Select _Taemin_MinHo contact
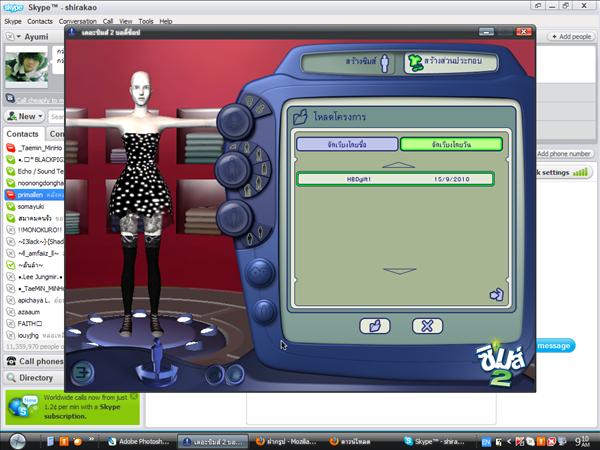 [x=34, y=148]
